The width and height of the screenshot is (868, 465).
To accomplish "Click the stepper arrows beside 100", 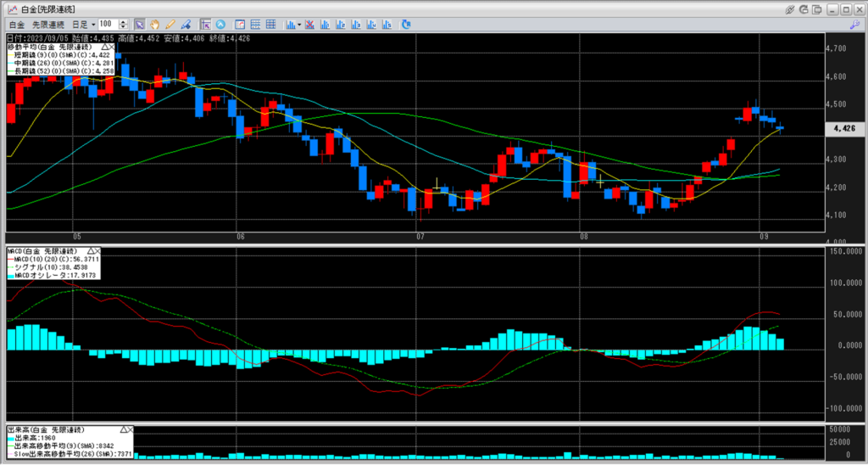I will 125,25.
